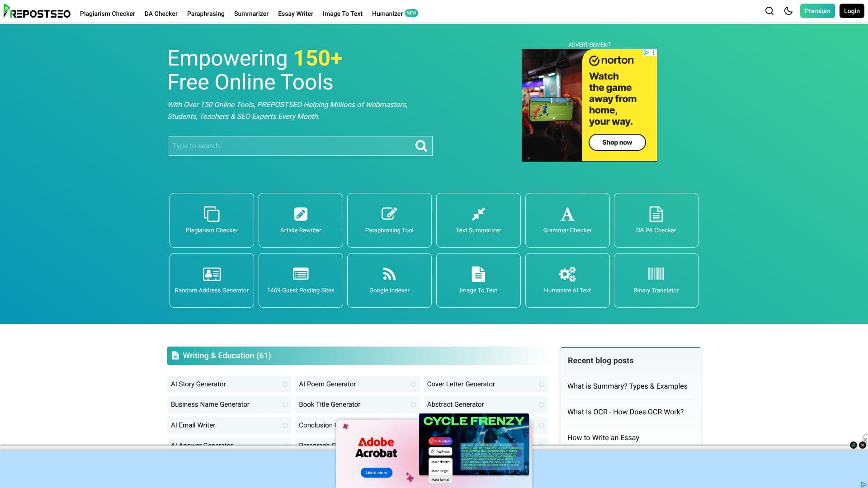Image resolution: width=868 pixels, height=488 pixels.
Task: Open the Binary Translator card
Action: [x=656, y=280]
